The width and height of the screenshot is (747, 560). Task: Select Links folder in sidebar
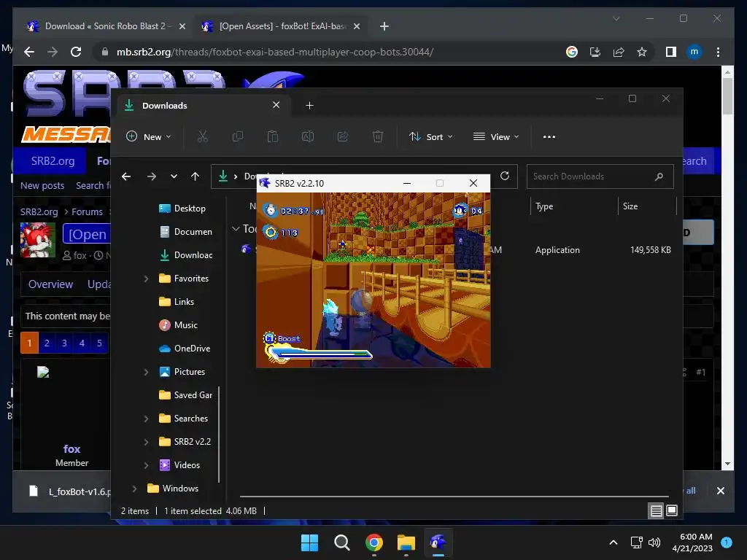tap(184, 302)
